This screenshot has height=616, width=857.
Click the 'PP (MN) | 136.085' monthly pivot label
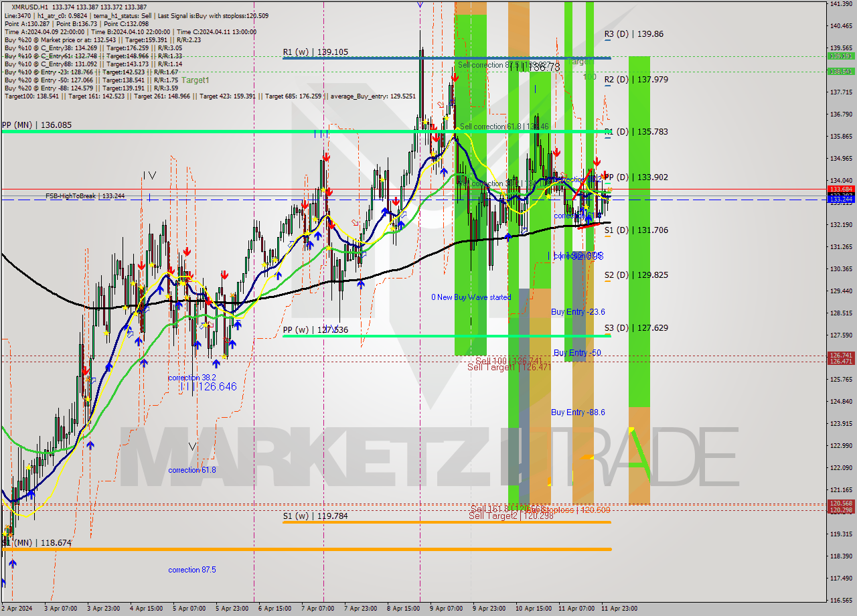[36, 125]
